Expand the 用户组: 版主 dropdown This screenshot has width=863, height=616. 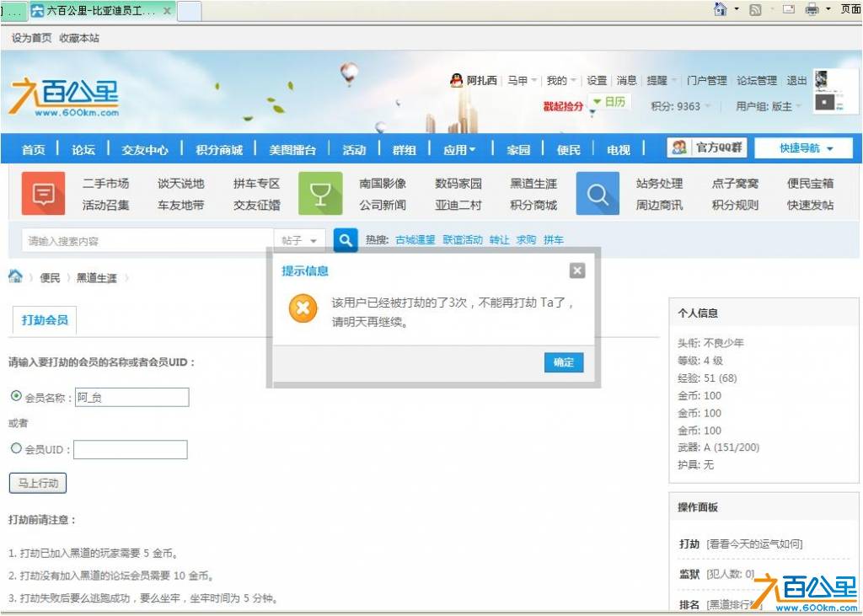pos(769,105)
